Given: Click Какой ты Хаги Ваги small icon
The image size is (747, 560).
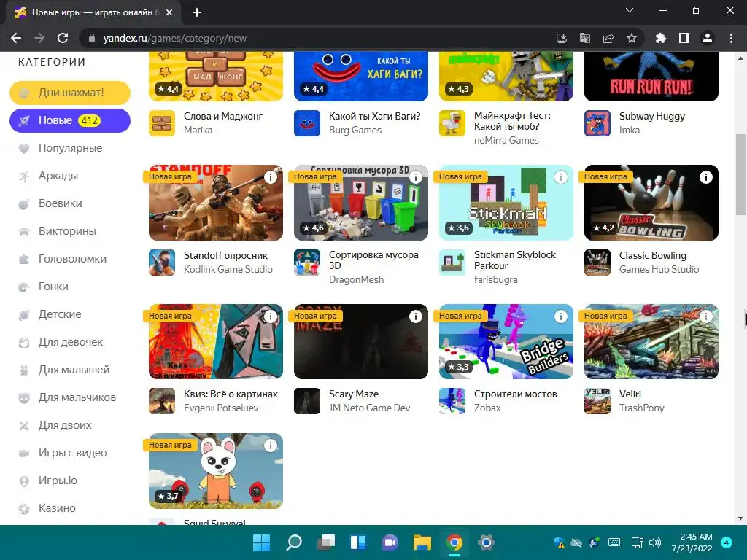Looking at the screenshot, I should [x=307, y=122].
